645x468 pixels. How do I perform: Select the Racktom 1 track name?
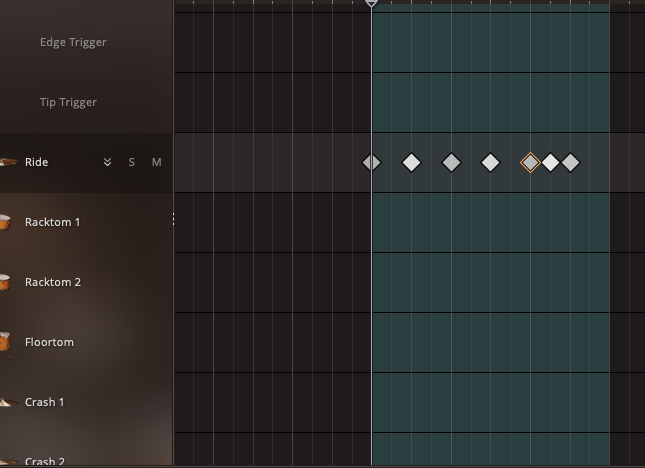[52, 222]
